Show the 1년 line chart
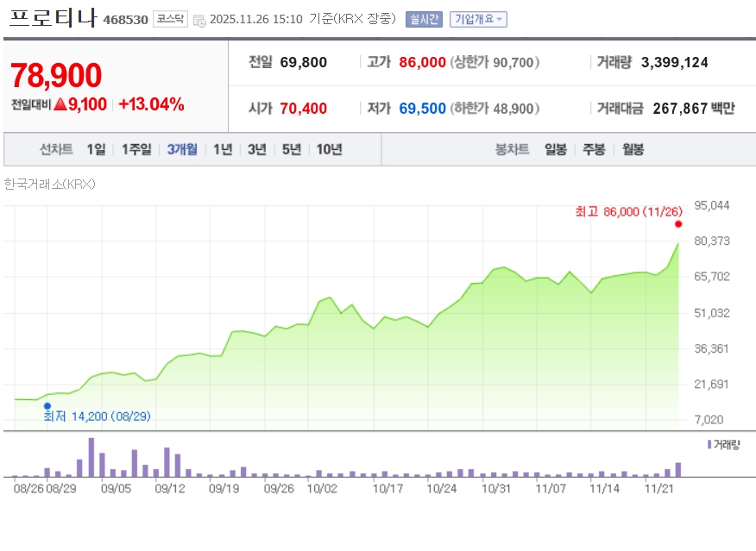The height and width of the screenshot is (551, 756). click(x=223, y=149)
